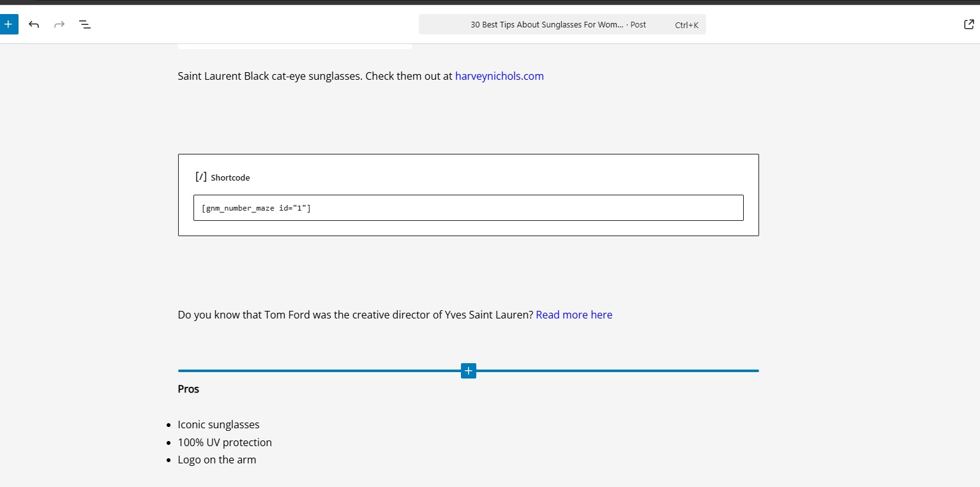
Task: Open command palette showing post title
Action: point(562,24)
